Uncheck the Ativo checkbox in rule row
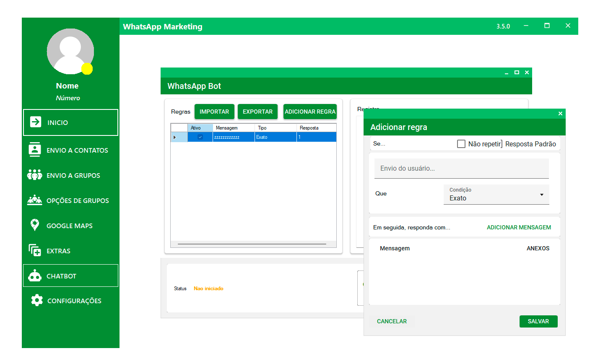The width and height of the screenshot is (603, 364). (x=200, y=137)
